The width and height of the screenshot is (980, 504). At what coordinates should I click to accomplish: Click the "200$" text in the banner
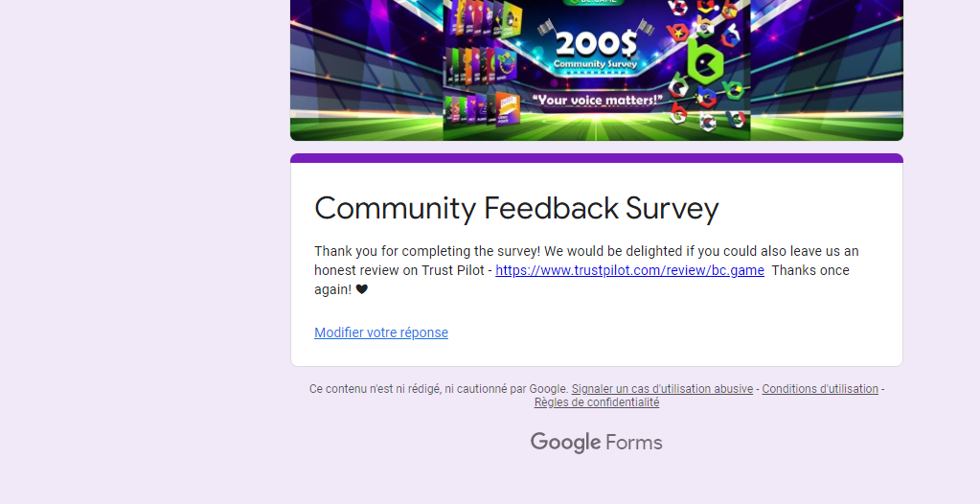click(x=595, y=44)
